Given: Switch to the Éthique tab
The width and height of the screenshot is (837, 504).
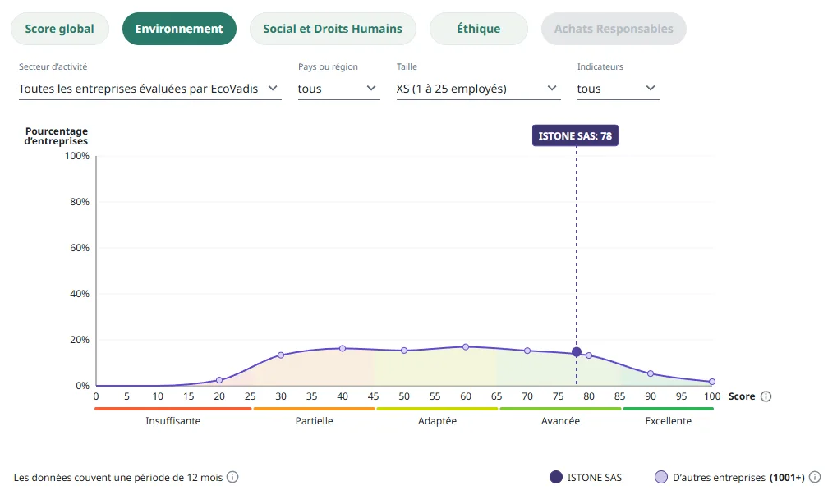Looking at the screenshot, I should (478, 29).
